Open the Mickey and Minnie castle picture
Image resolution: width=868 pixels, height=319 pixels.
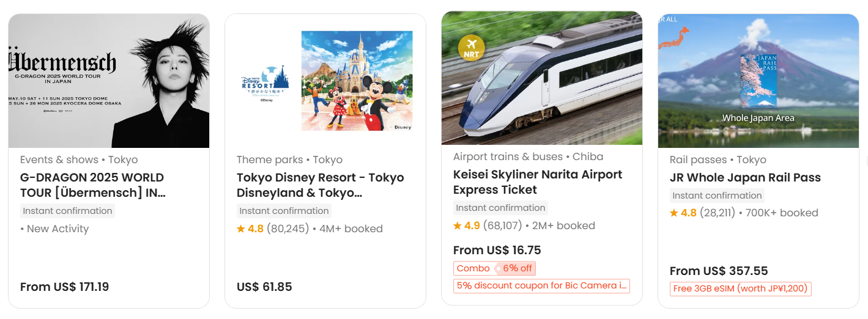click(357, 81)
